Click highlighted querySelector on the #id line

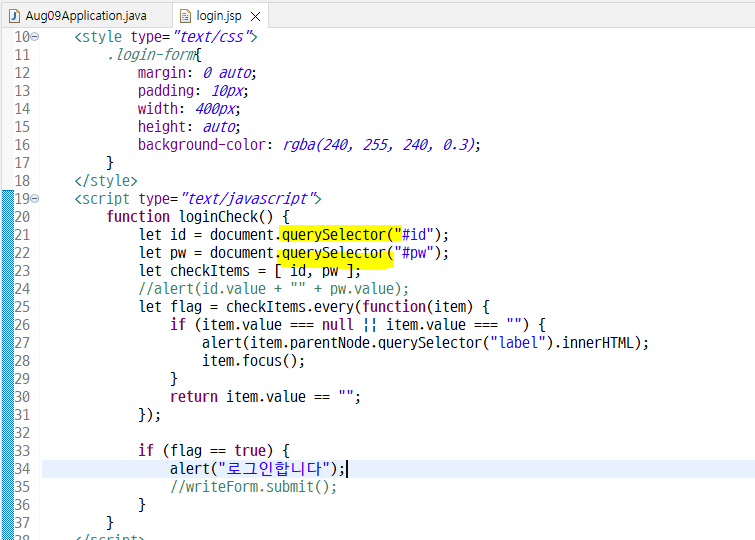tap(334, 235)
